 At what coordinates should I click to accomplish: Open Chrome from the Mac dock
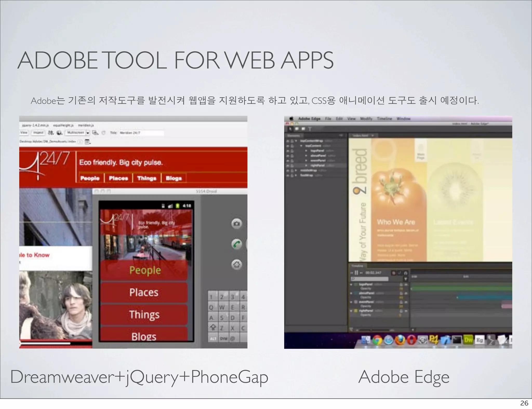click(x=377, y=340)
